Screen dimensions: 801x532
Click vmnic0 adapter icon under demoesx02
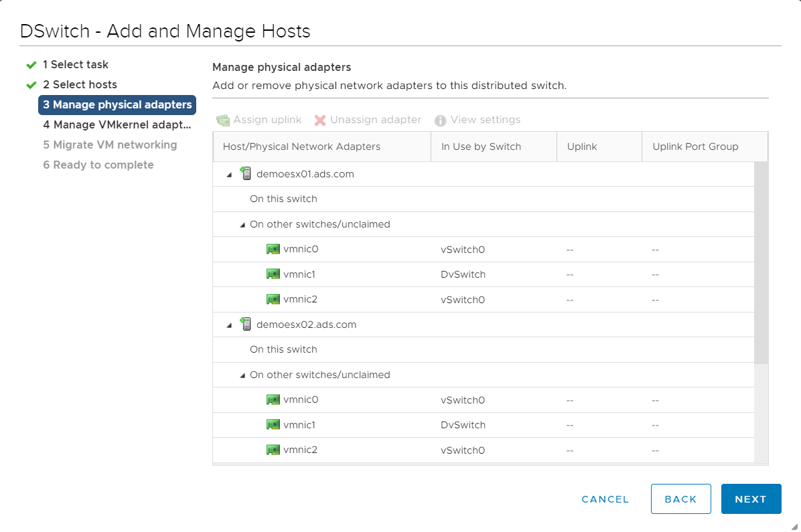[273, 400]
